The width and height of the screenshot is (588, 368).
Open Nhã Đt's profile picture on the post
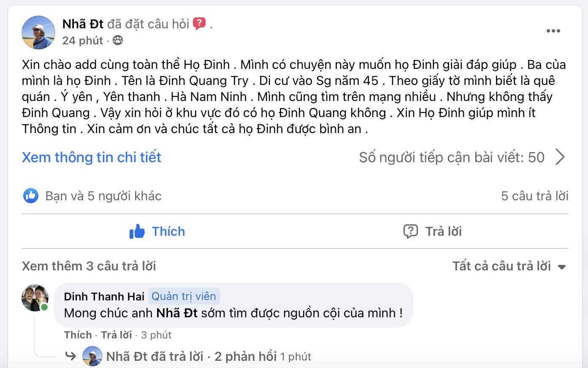click(38, 33)
